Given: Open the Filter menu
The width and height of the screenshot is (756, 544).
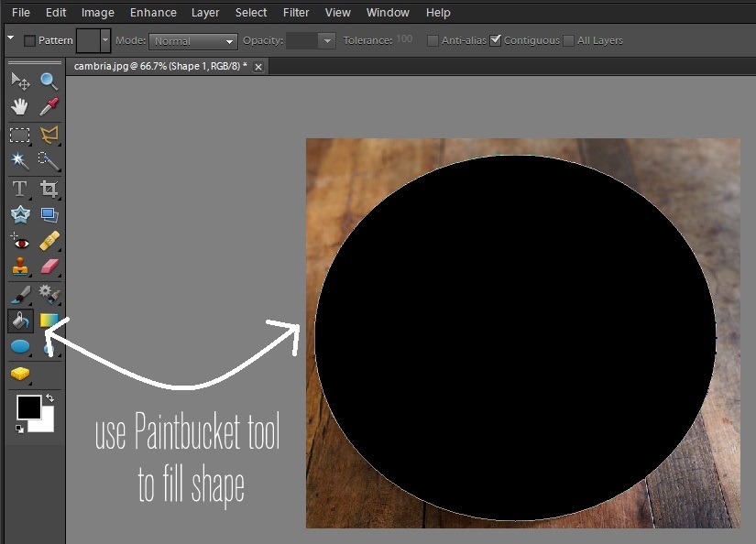Looking at the screenshot, I should [x=296, y=13].
